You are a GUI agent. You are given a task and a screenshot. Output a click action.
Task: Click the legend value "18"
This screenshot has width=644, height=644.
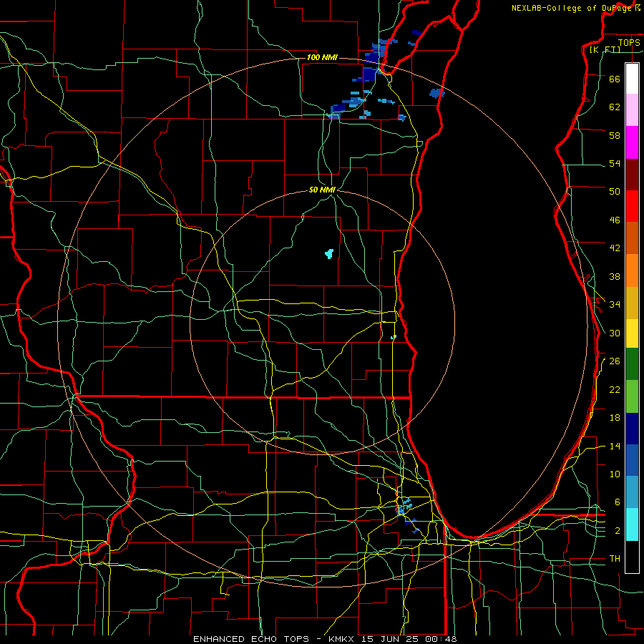pyautogui.click(x=615, y=418)
